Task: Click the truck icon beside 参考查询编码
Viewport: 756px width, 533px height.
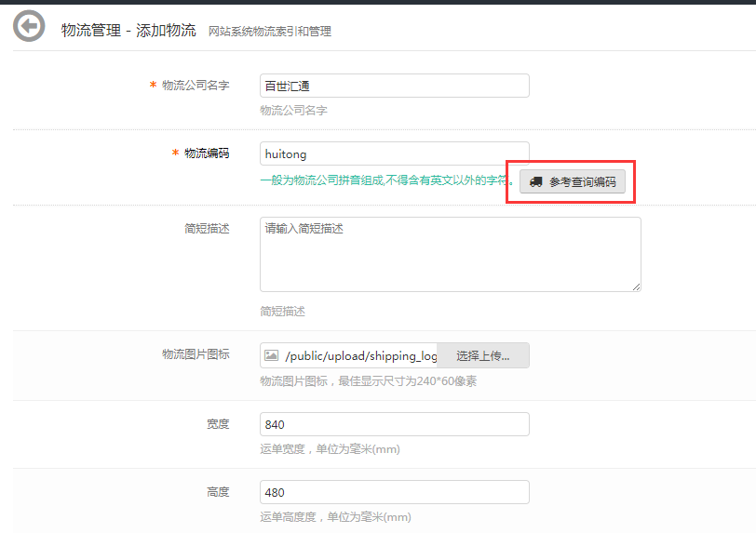Action: (x=536, y=182)
